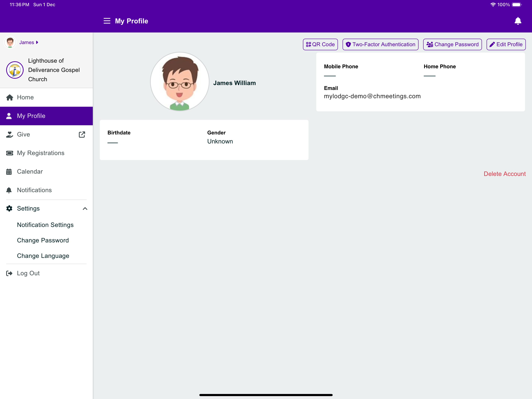
Task: Click the external link icon beside Give
Action: click(x=82, y=134)
